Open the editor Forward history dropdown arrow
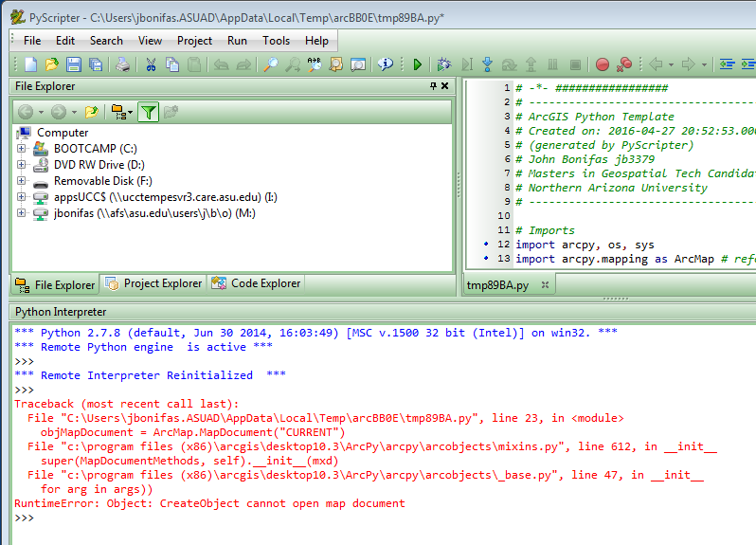 pos(705,64)
